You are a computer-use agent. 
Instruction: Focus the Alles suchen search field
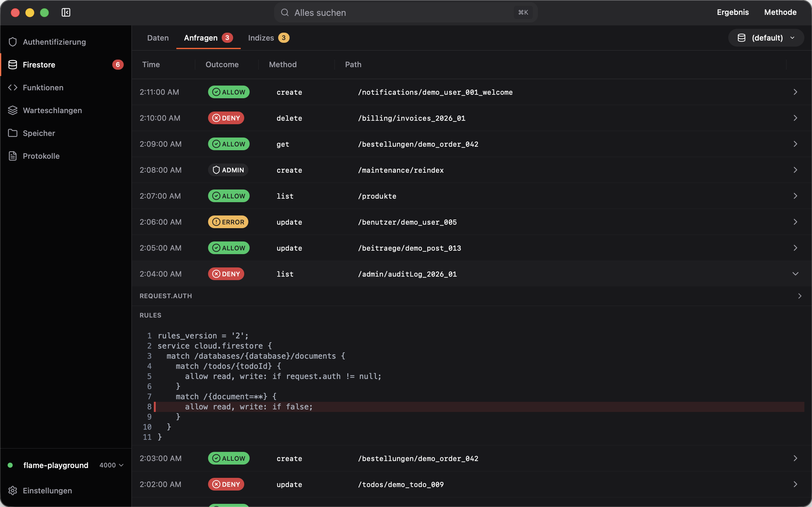[406, 12]
